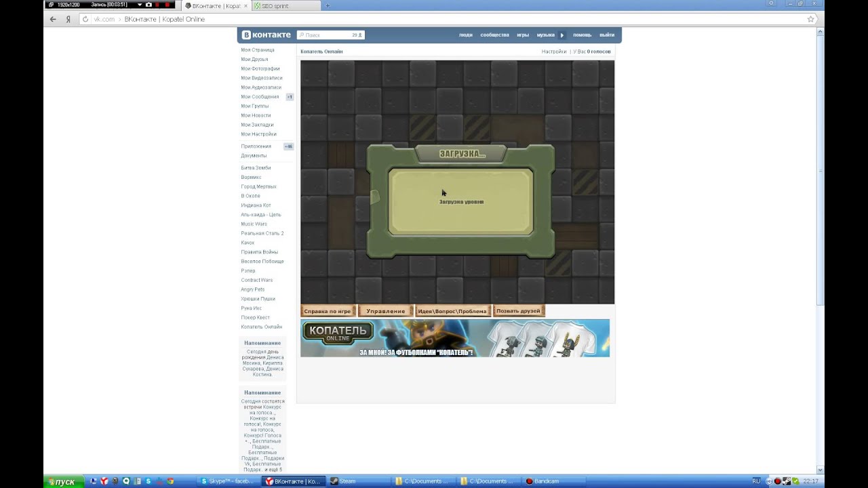Click the page vertical scrollbar

point(821,251)
